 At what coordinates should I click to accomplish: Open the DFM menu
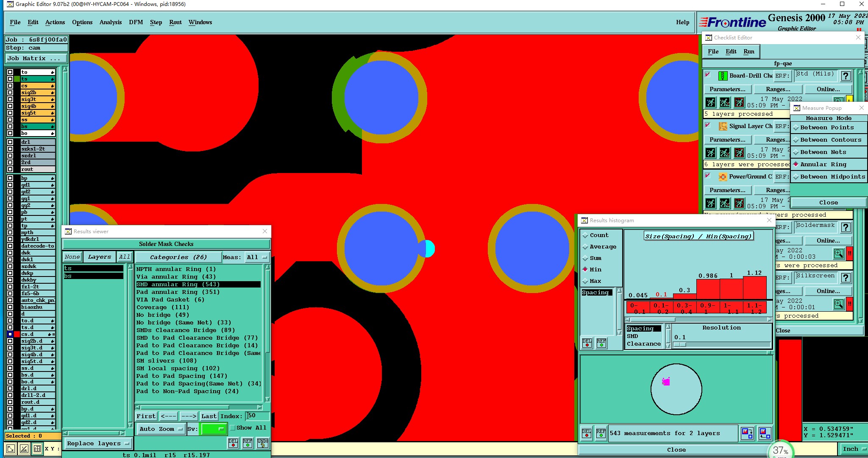click(x=136, y=22)
